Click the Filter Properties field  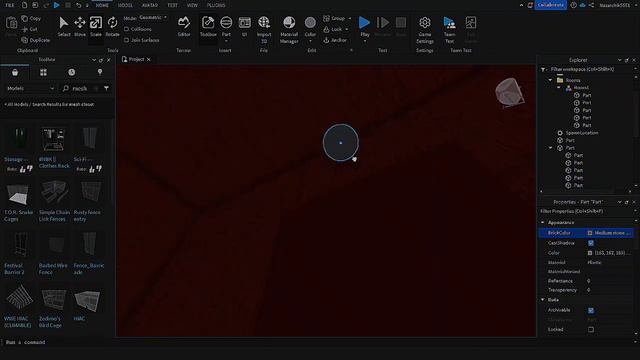[586, 211]
